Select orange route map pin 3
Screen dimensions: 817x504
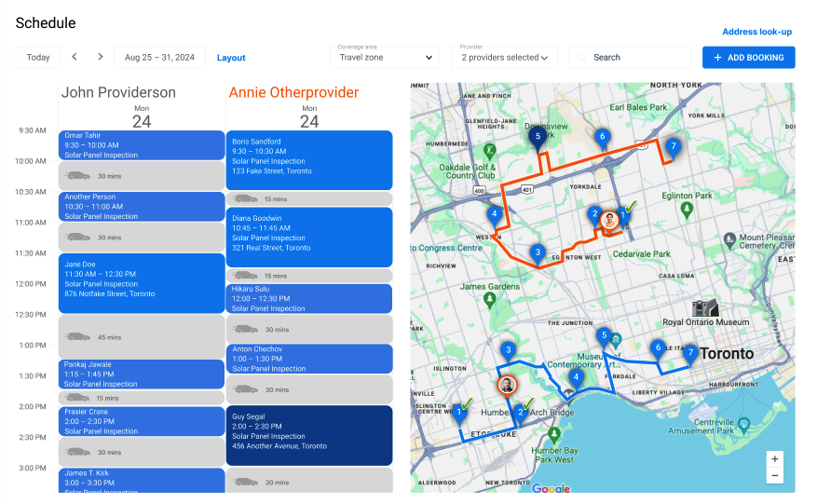pos(538,255)
